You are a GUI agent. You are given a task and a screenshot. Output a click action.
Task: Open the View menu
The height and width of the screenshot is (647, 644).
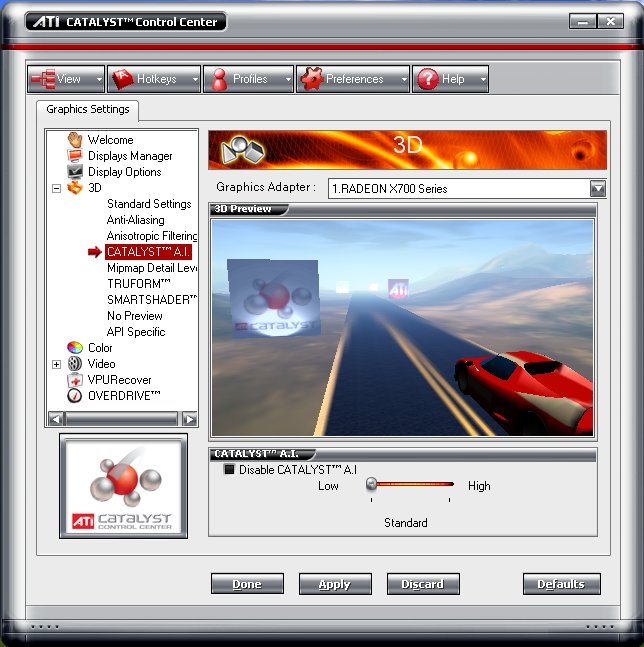coord(66,79)
